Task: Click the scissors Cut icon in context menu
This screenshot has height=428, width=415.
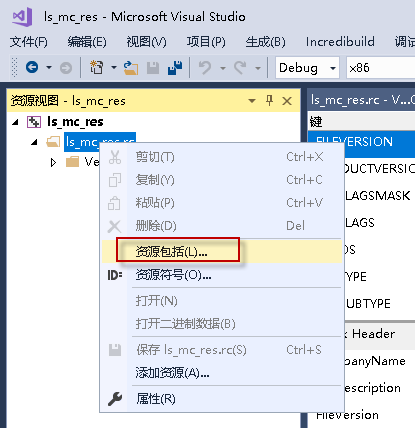Action: click(115, 157)
